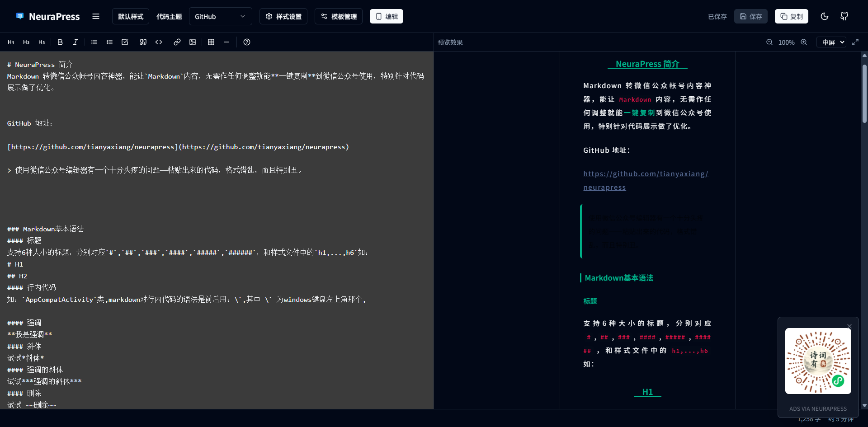Click the '#### 行内代码' editor line
Image resolution: width=868 pixels, height=427 pixels.
32,287
